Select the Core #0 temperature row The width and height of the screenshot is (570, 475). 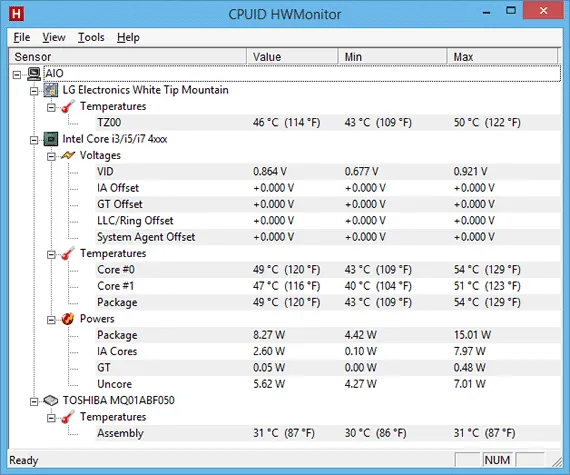click(x=328, y=270)
